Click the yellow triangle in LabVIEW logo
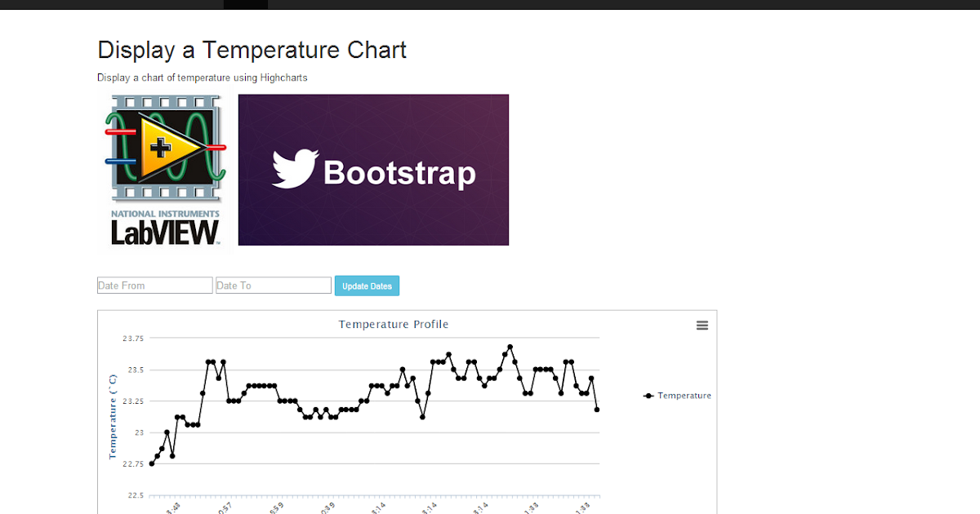The width and height of the screenshot is (980, 514). (x=167, y=147)
